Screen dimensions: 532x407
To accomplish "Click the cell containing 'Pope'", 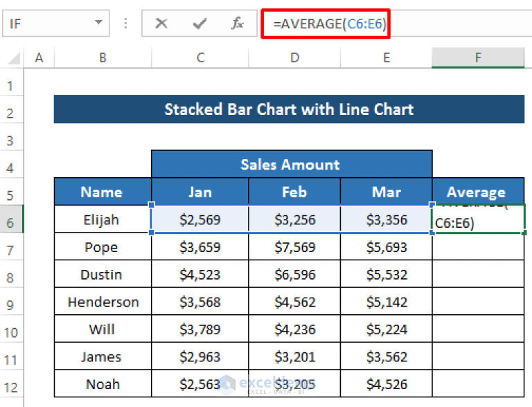I will (x=103, y=246).
